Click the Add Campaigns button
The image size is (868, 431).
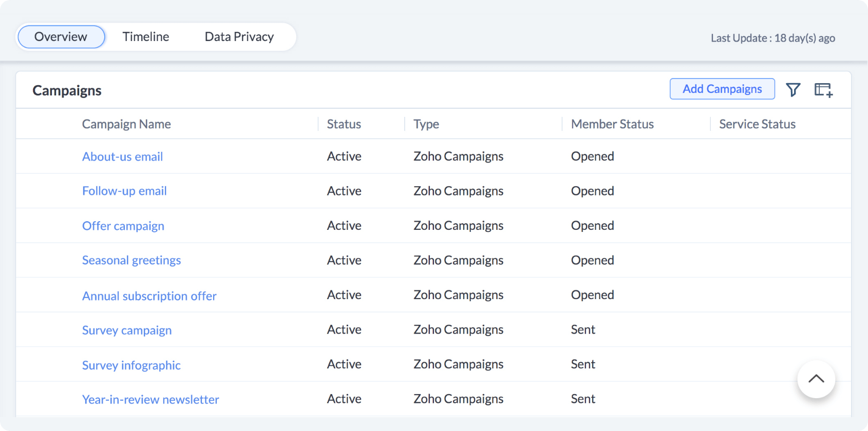click(722, 89)
